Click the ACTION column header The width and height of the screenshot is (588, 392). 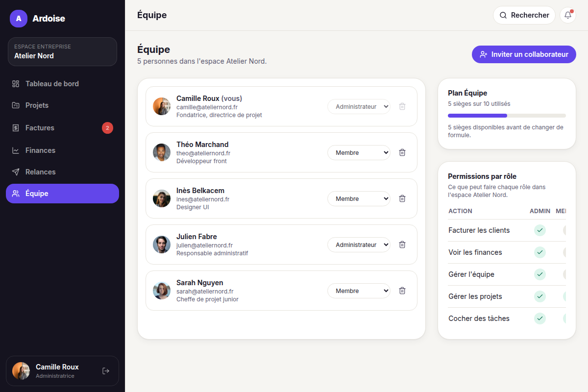pos(460,211)
